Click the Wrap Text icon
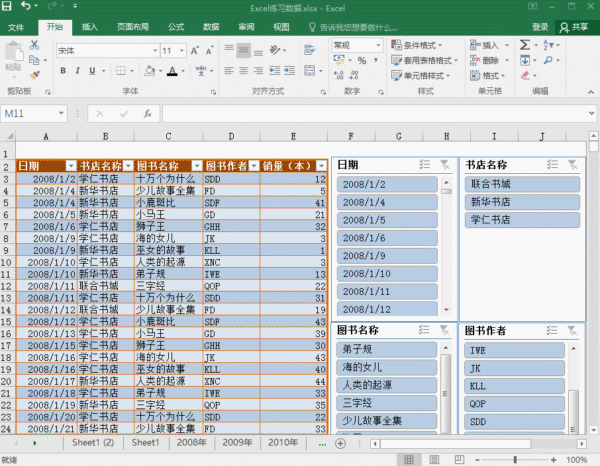The width and height of the screenshot is (600, 466). (309, 50)
